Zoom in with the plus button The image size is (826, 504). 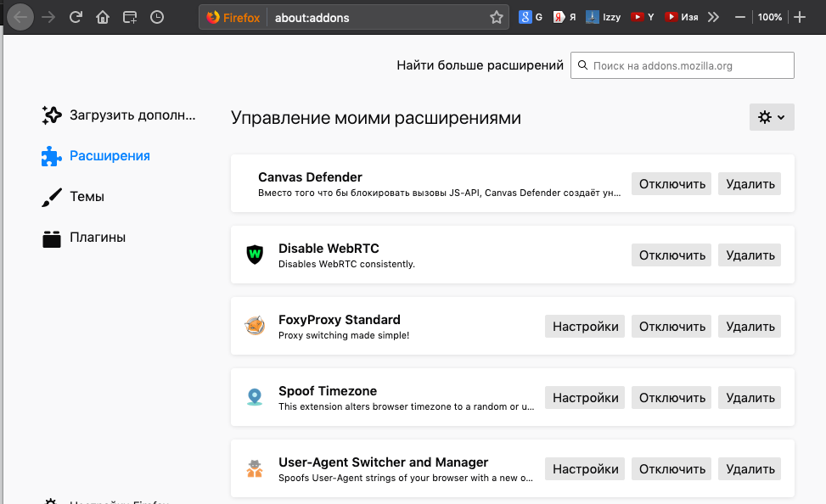[x=800, y=17]
